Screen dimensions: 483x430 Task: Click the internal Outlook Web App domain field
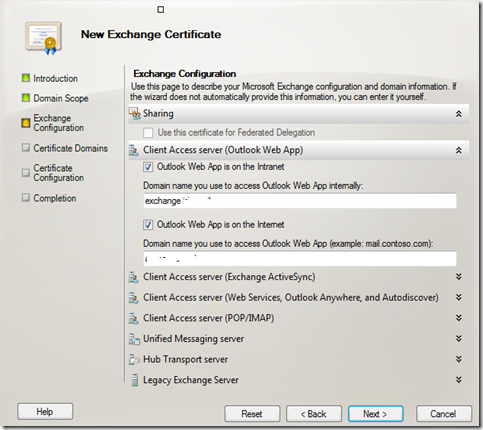point(300,201)
